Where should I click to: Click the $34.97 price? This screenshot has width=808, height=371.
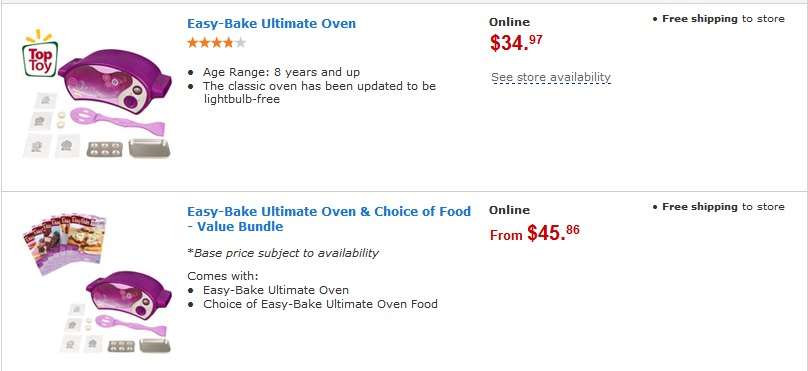pyautogui.click(x=516, y=43)
